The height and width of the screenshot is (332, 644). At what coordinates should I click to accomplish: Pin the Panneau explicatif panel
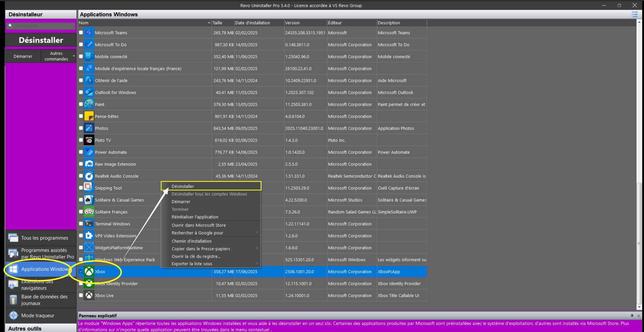point(632,316)
